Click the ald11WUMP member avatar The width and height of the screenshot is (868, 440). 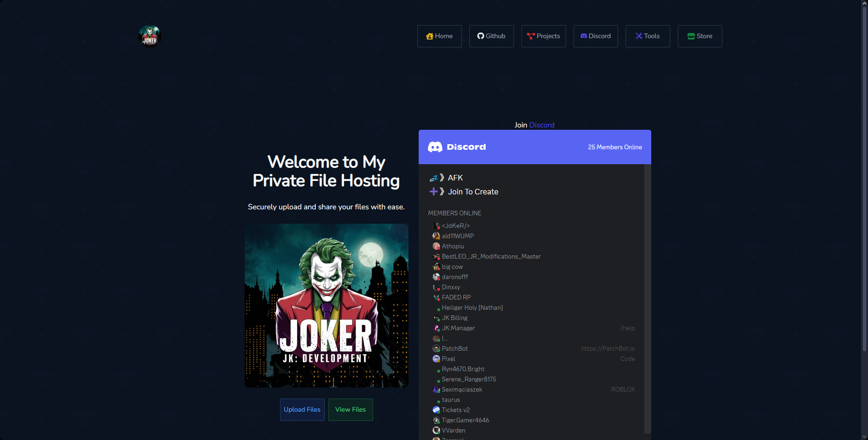coord(436,236)
